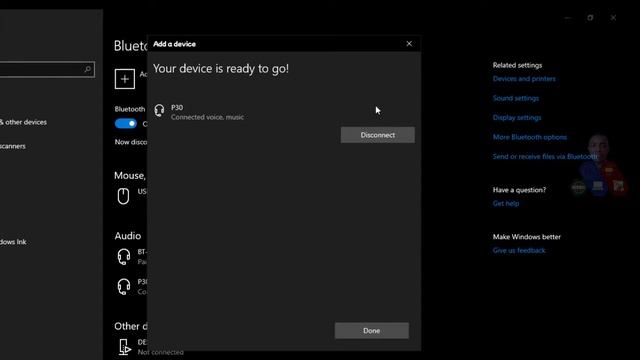
Task: Click 'Make Windows better' heading
Action: coord(527,237)
